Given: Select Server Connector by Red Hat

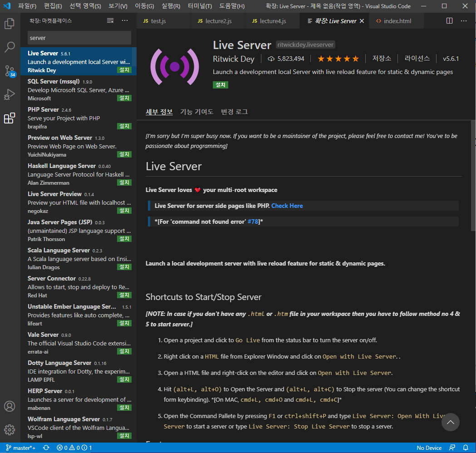Looking at the screenshot, I should click(x=79, y=286).
